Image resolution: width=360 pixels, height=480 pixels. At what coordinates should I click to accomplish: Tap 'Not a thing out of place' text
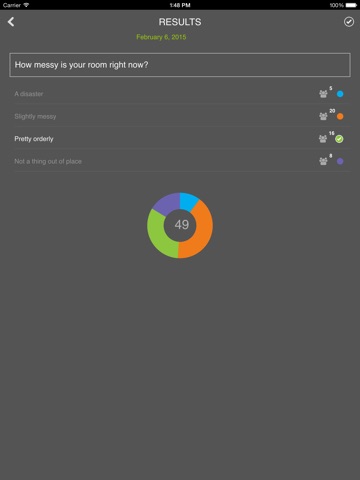coord(48,161)
